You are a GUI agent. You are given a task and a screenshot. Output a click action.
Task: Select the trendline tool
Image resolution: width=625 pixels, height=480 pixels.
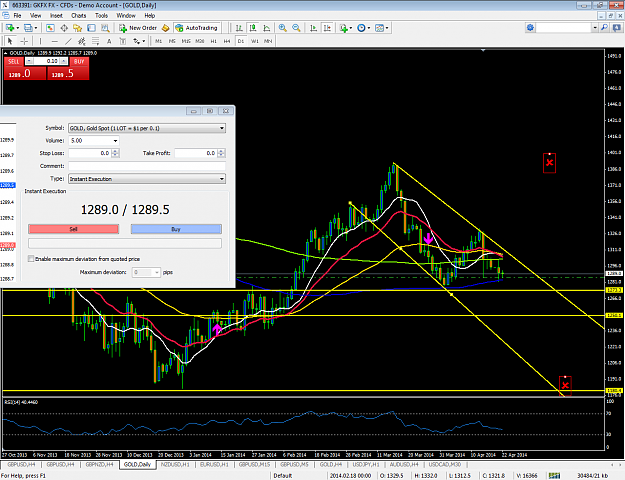68,41
